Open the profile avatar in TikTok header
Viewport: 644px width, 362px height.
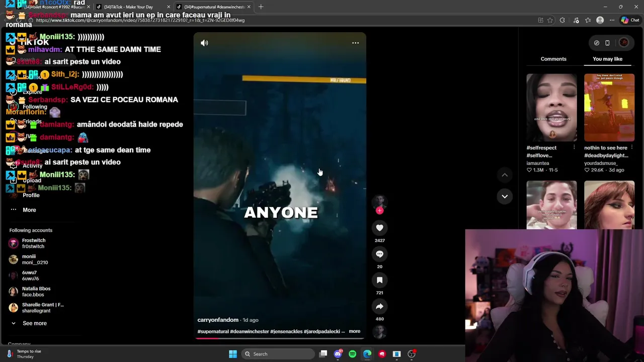[x=624, y=43]
